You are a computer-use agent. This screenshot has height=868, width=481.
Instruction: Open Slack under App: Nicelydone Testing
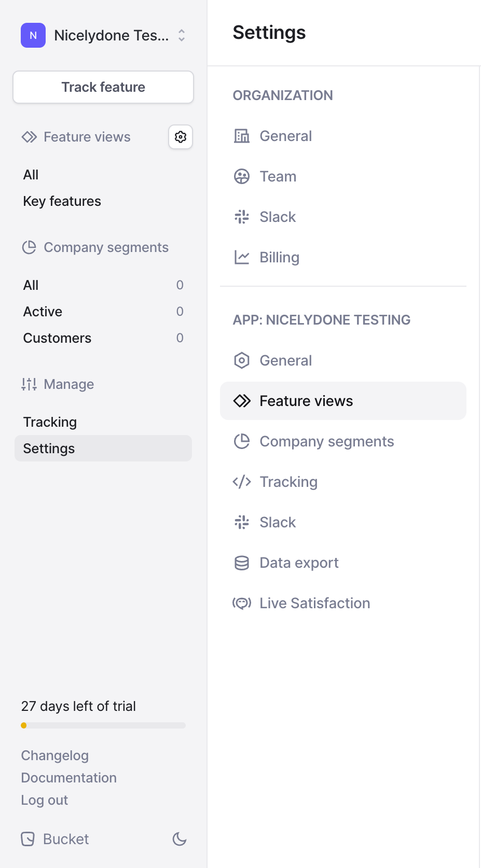pos(343,522)
